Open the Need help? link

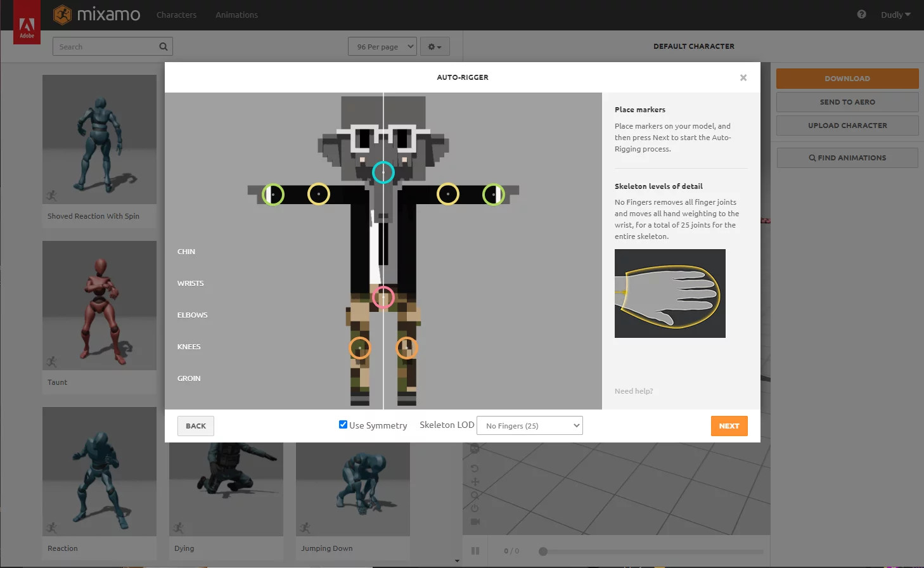coord(634,391)
